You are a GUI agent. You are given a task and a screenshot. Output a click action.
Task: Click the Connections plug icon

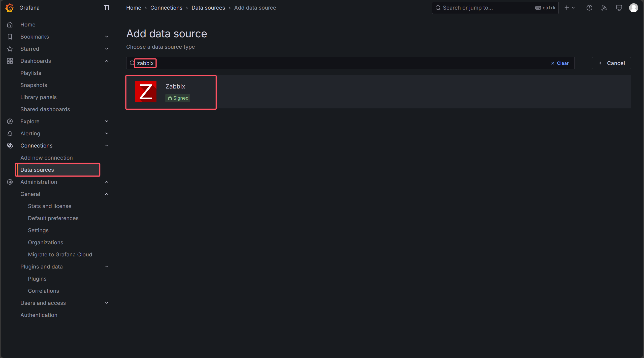tap(10, 145)
